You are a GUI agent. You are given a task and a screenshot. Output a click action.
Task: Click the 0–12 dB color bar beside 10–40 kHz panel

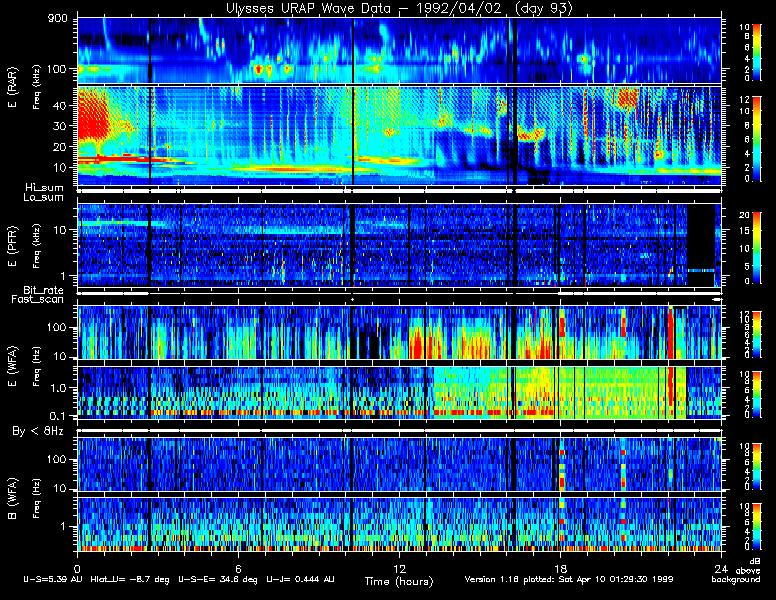pos(757,139)
